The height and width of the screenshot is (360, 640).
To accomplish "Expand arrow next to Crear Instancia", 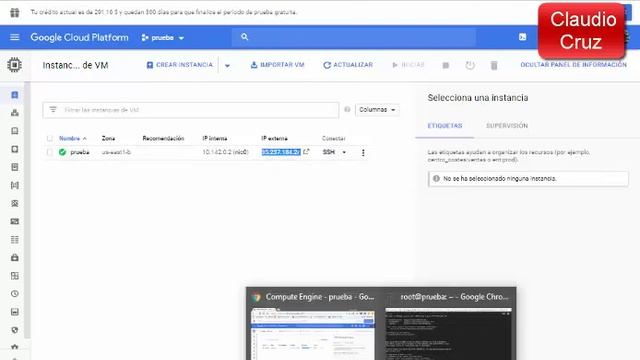I will coord(227,65).
